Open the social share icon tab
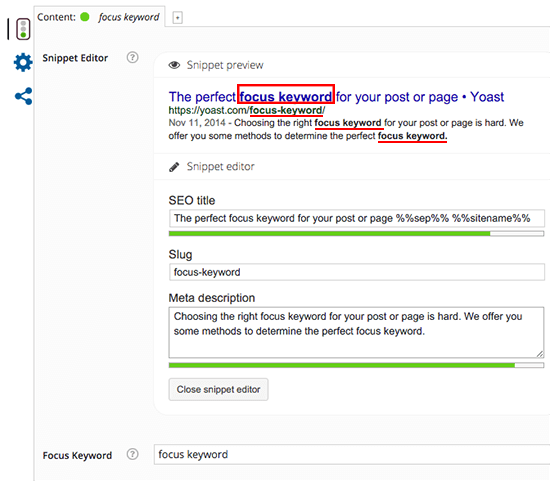 (24, 96)
